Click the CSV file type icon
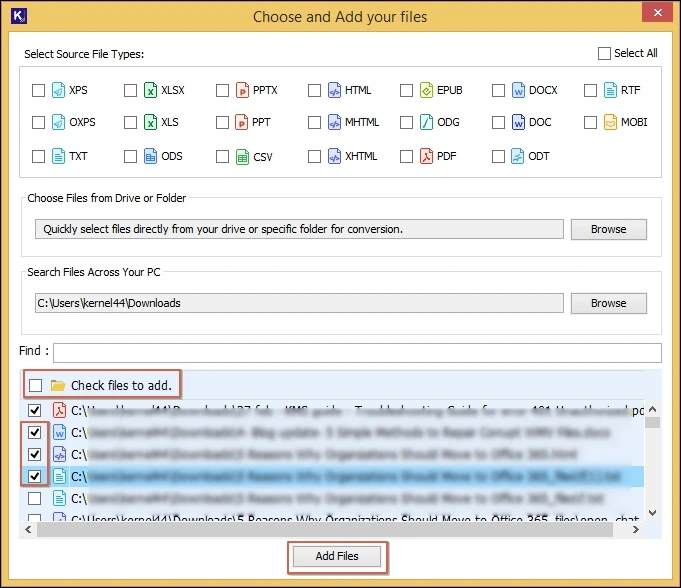 (x=242, y=157)
